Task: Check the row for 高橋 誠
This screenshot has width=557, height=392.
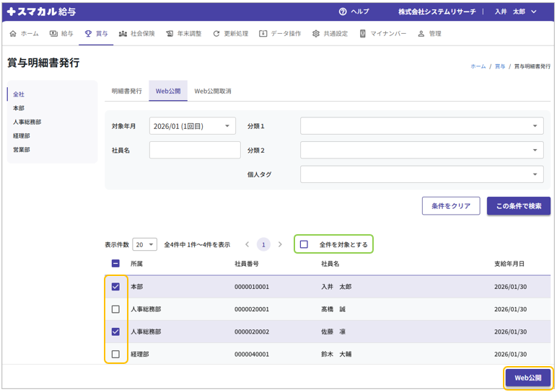Action: [115, 309]
